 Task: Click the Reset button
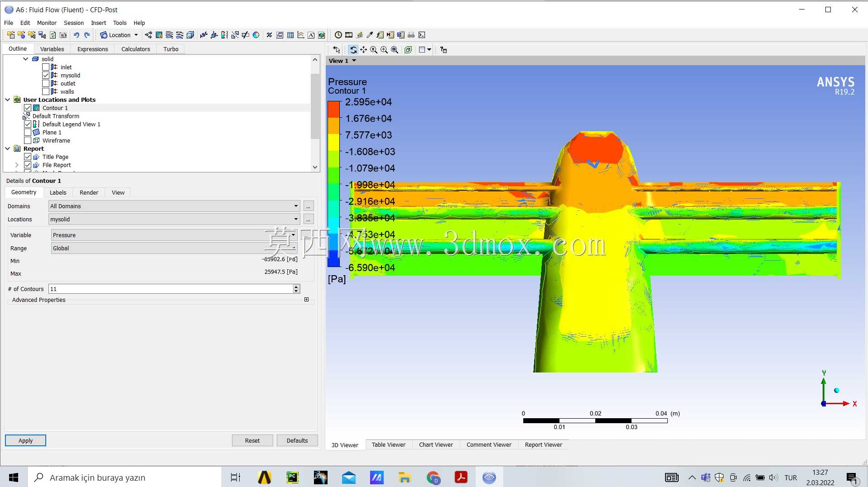[252, 440]
